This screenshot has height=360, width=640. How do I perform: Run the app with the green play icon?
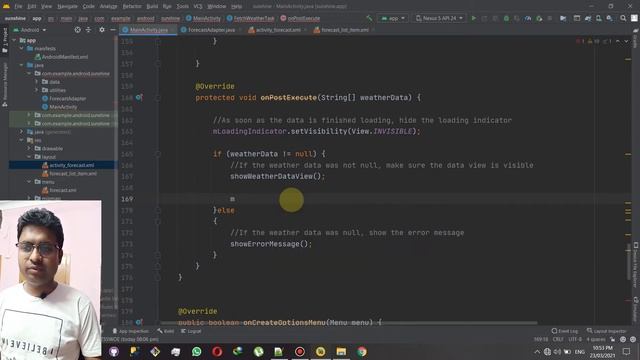point(473,18)
